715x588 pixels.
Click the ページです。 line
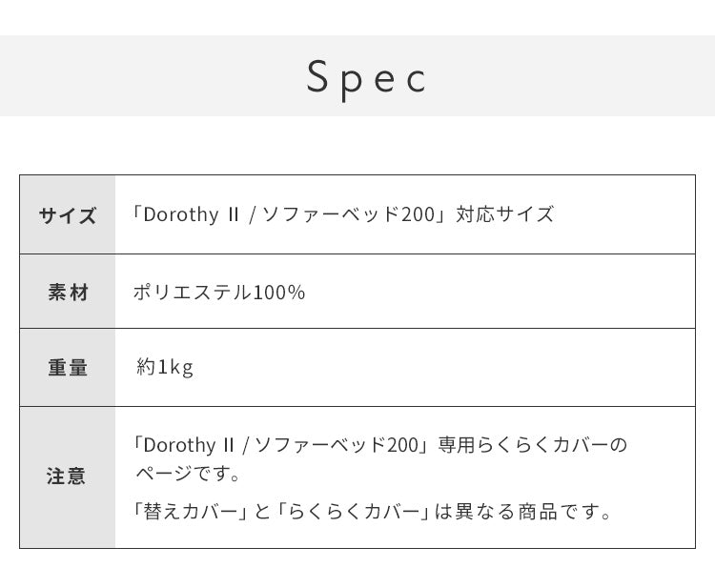click(187, 474)
